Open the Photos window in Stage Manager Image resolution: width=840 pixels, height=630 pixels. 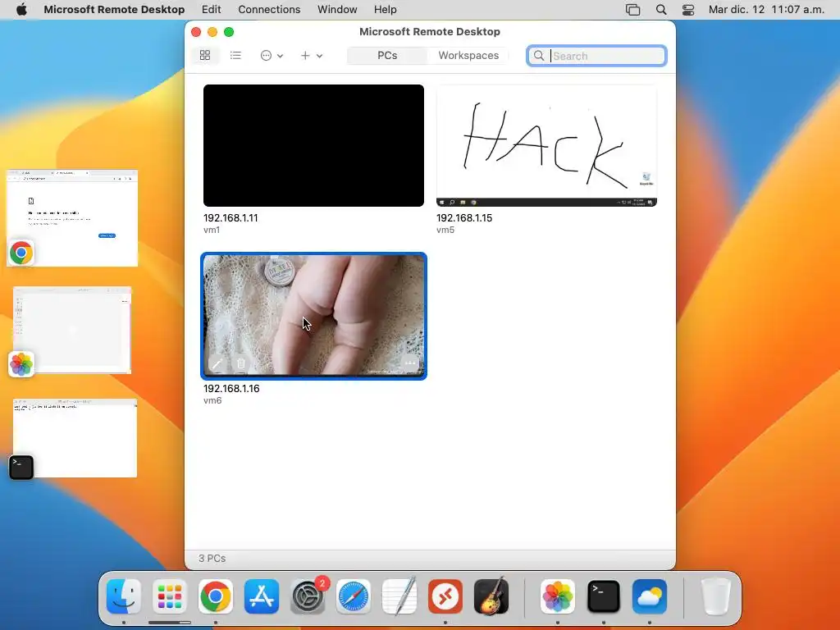click(72, 330)
